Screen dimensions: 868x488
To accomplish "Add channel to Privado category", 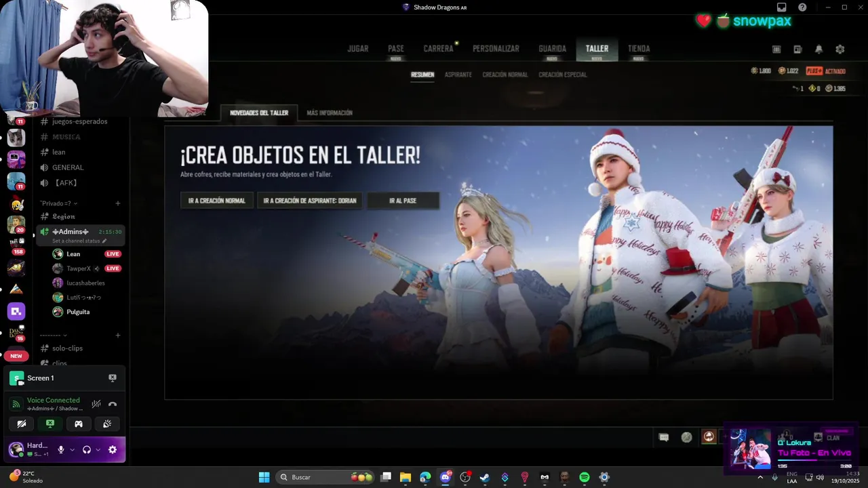I will tap(118, 203).
